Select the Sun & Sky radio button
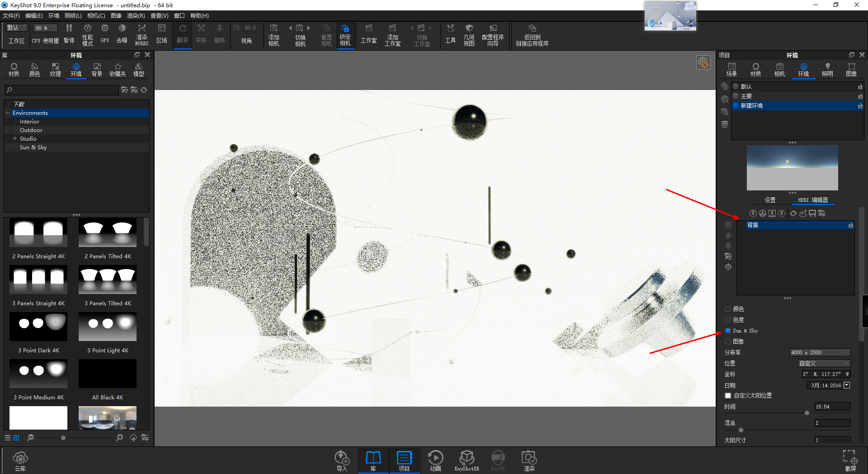 [x=728, y=331]
